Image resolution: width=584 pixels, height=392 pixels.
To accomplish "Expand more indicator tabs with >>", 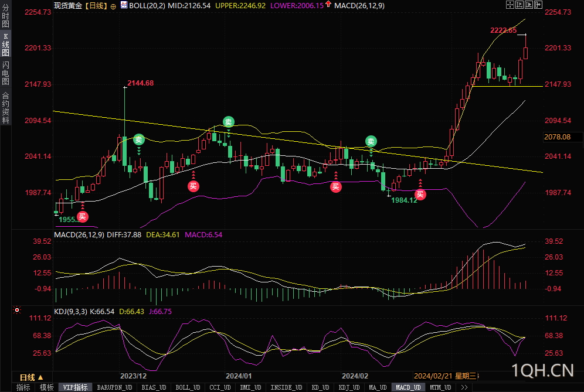I will point(464,387).
